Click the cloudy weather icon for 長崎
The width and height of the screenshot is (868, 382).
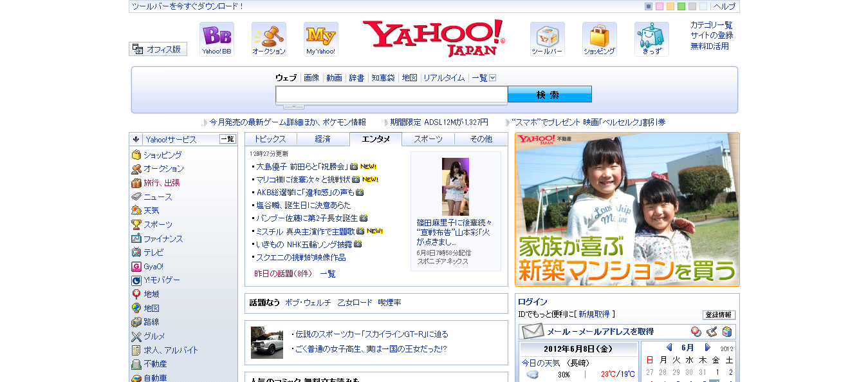(x=532, y=374)
